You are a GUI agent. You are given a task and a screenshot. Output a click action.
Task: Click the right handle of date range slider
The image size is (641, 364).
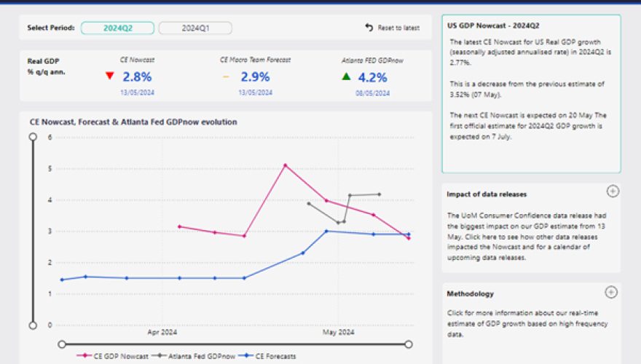point(409,344)
